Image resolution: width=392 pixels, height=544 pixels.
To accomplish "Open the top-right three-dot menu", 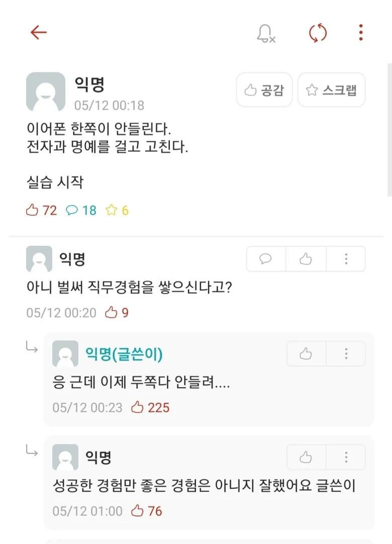I will coord(360,33).
